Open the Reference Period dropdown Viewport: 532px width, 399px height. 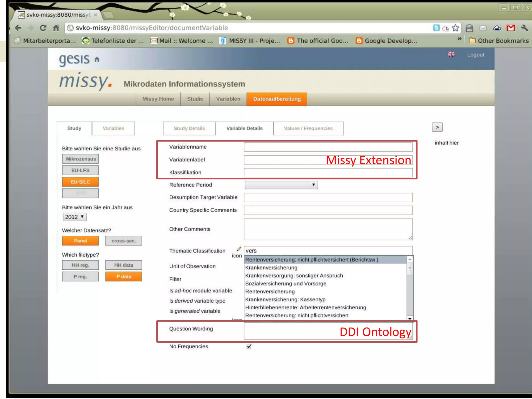coord(281,185)
